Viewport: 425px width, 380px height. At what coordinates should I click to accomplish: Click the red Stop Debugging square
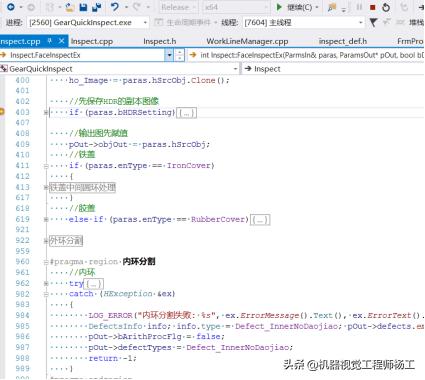373,7
